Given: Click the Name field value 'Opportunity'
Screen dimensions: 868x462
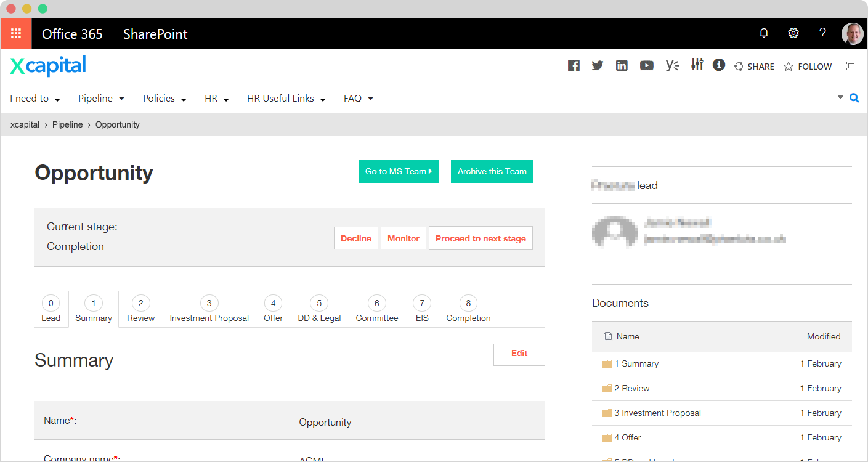Looking at the screenshot, I should coord(325,422).
